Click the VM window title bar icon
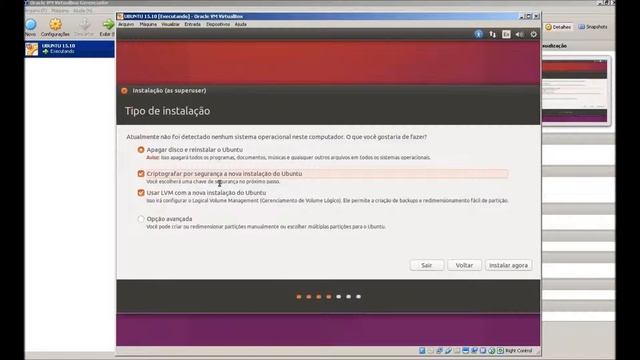The image size is (640, 360). click(120, 16)
